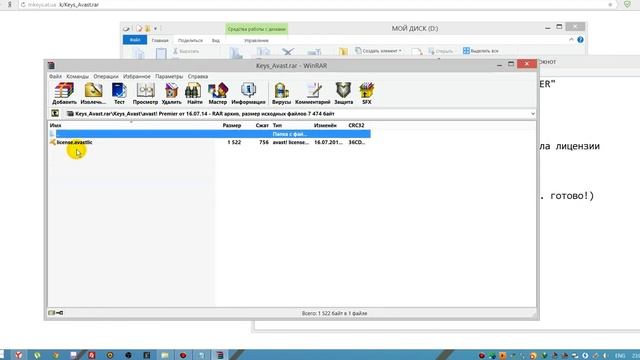Click the SFX toolbar icon
Image resolution: width=640 pixels, height=360 pixels.
367,93
